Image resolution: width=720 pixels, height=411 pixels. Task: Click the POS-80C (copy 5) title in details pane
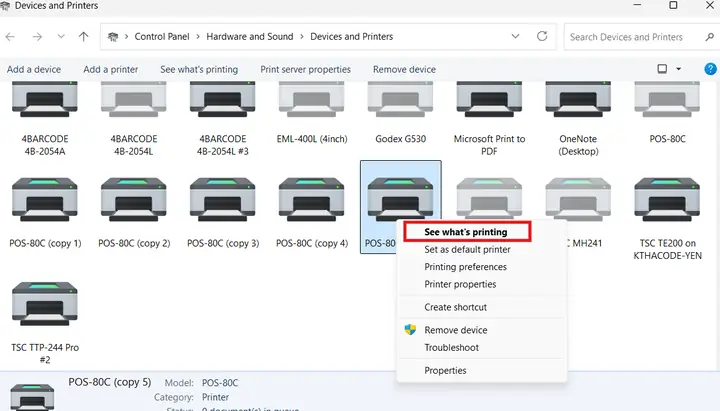pos(110,382)
